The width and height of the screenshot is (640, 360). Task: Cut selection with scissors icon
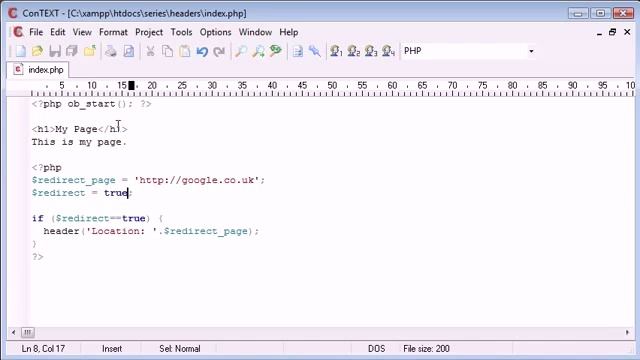click(150, 51)
